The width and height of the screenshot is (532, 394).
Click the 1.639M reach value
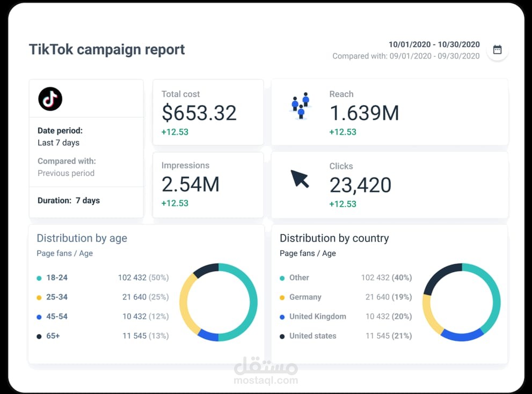coord(364,113)
